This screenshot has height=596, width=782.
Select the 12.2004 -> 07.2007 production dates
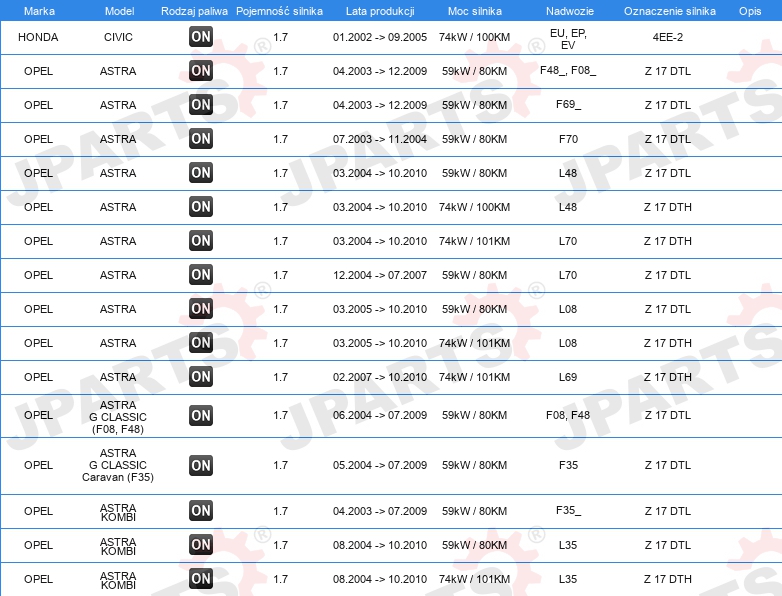[x=380, y=275]
